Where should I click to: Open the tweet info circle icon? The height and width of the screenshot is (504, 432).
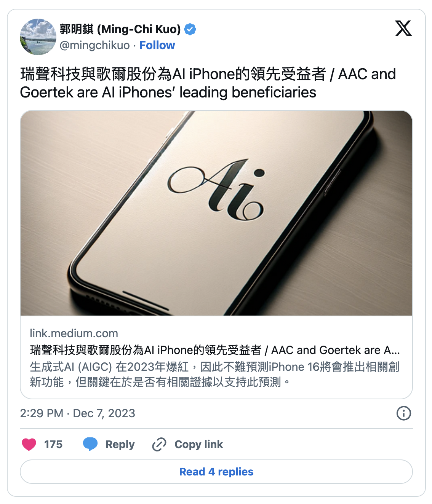[404, 413]
